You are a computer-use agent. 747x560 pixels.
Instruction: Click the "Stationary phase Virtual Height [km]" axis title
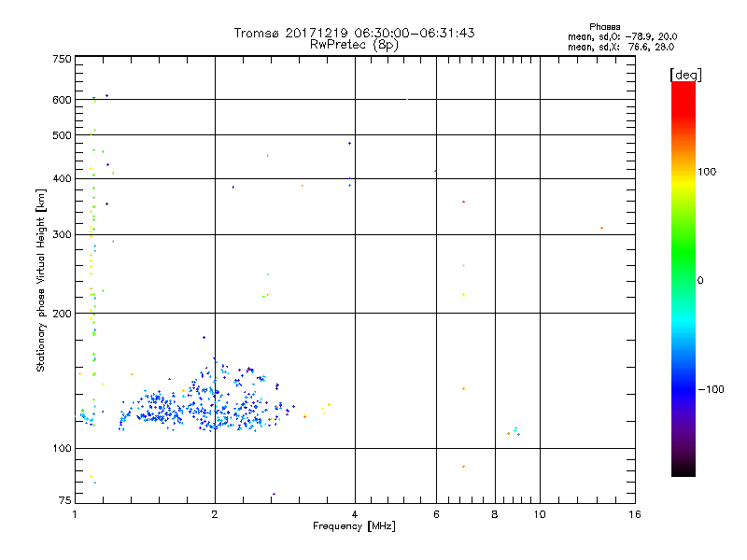[41, 281]
